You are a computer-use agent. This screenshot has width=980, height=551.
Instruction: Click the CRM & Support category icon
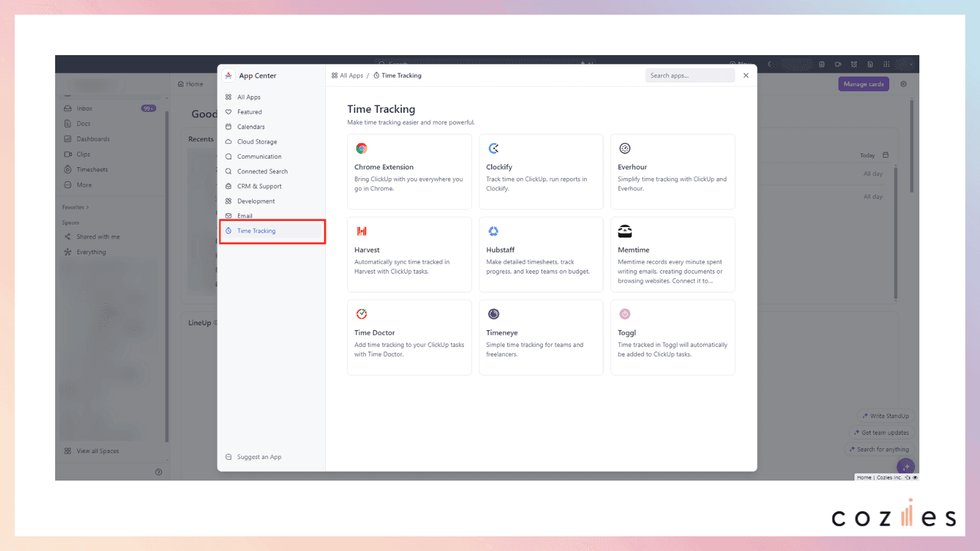tap(228, 186)
